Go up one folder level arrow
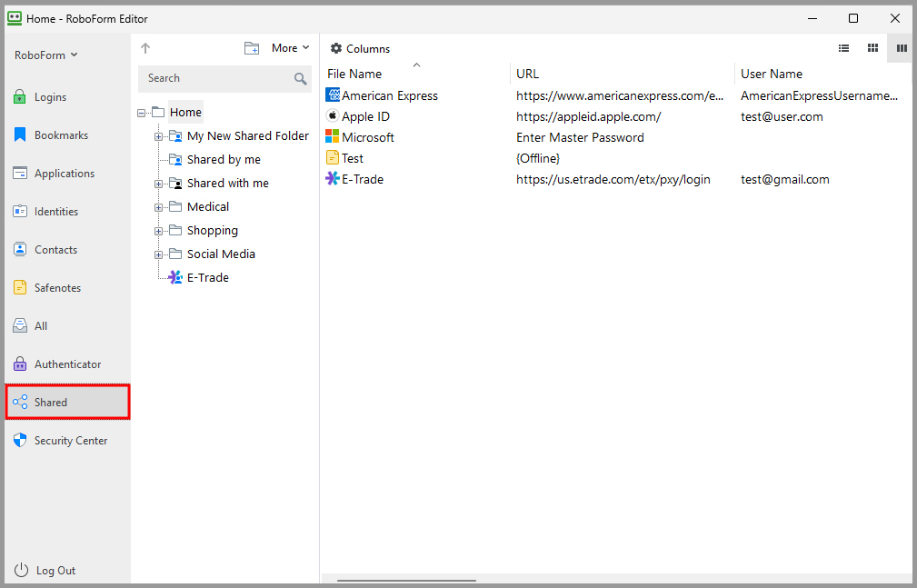This screenshot has height=588, width=917. tap(145, 48)
